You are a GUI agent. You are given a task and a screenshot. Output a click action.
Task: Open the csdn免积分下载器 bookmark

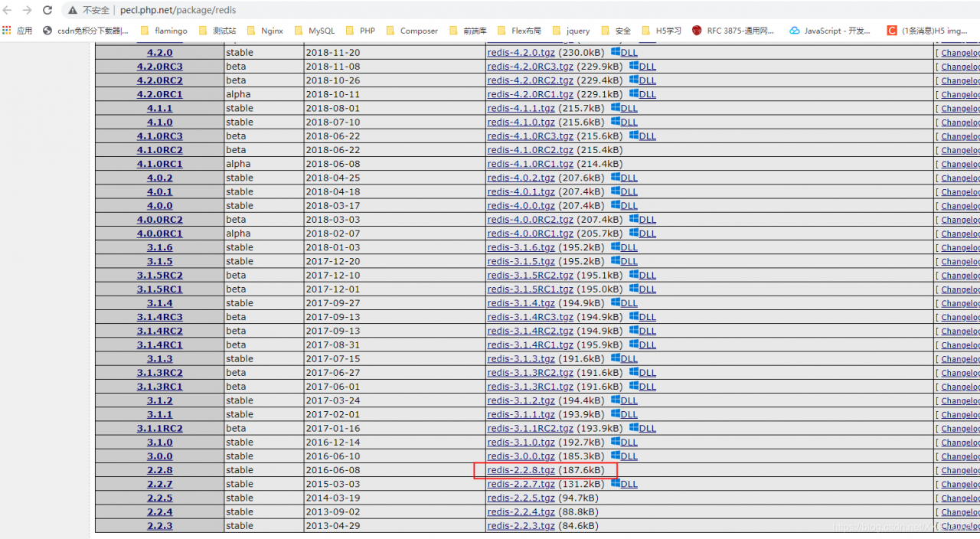click(86, 31)
